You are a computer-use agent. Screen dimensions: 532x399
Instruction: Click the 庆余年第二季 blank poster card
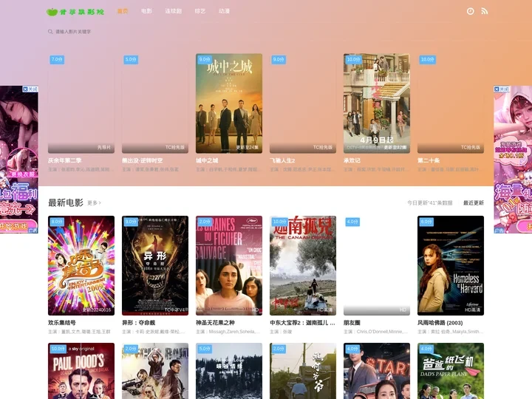pyautogui.click(x=81, y=103)
